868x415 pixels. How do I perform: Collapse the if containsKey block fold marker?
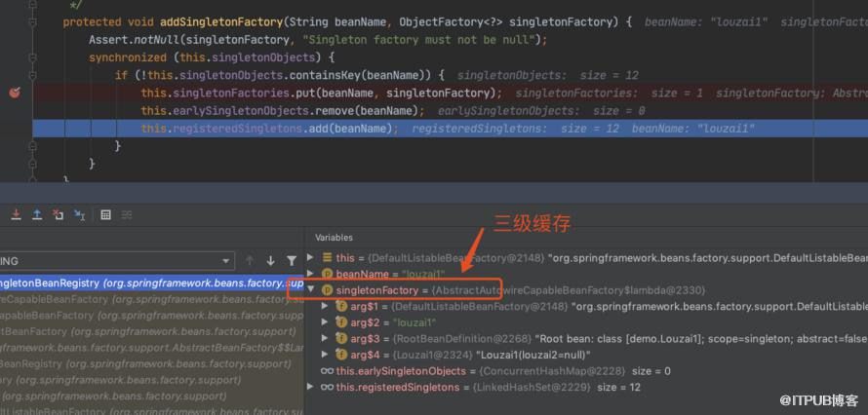[x=32, y=75]
